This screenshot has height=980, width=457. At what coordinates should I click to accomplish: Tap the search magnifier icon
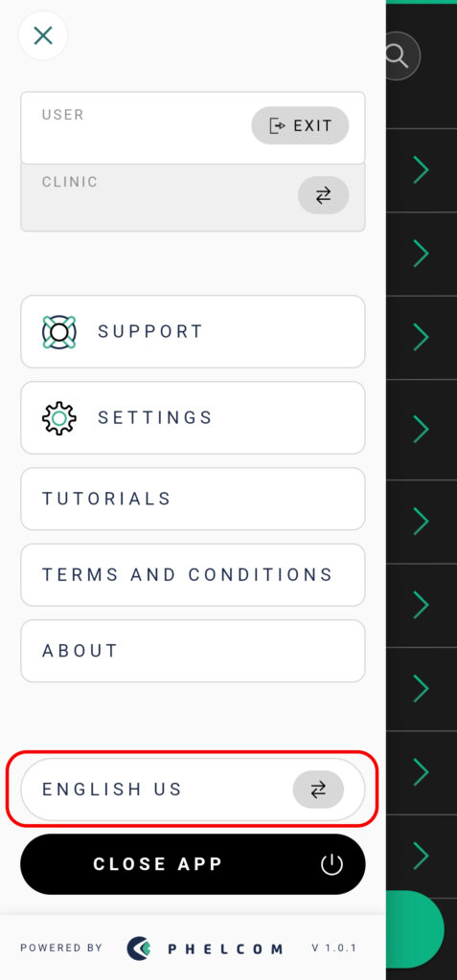coord(399,56)
